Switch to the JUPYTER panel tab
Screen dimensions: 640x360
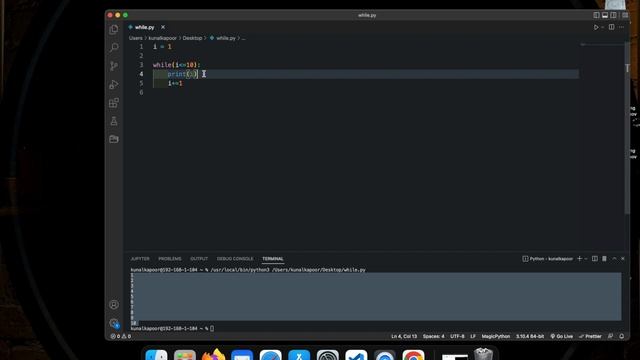(x=140, y=259)
